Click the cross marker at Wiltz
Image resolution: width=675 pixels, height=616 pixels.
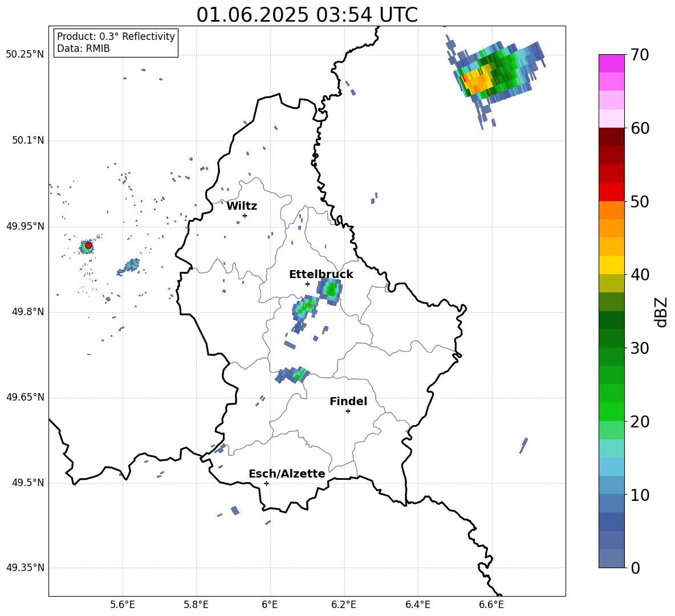245,215
